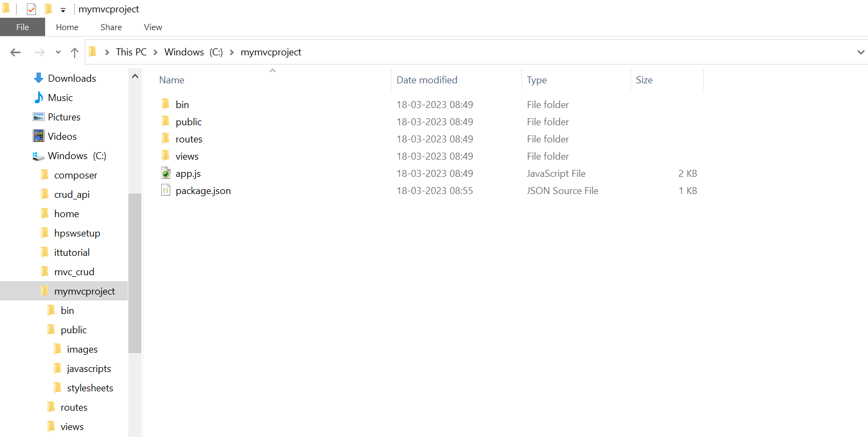Click the navigation pane scrollbar thumb

coord(135,273)
